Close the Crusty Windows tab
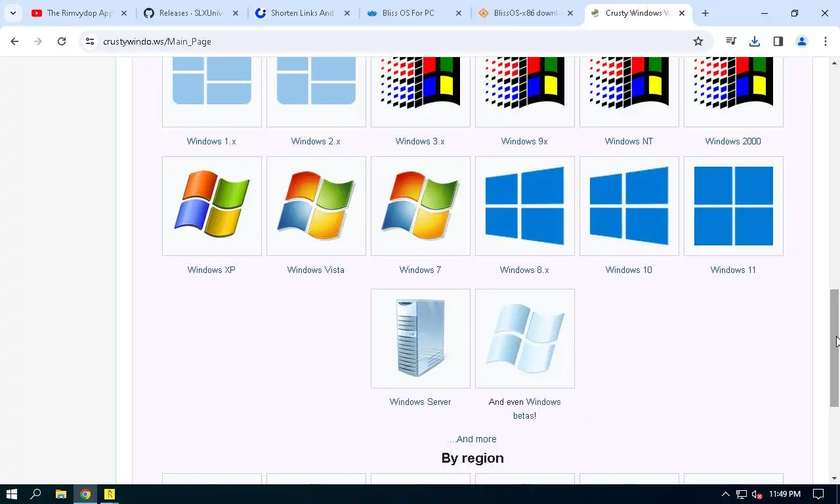Image resolution: width=840 pixels, height=504 pixels. click(x=681, y=13)
